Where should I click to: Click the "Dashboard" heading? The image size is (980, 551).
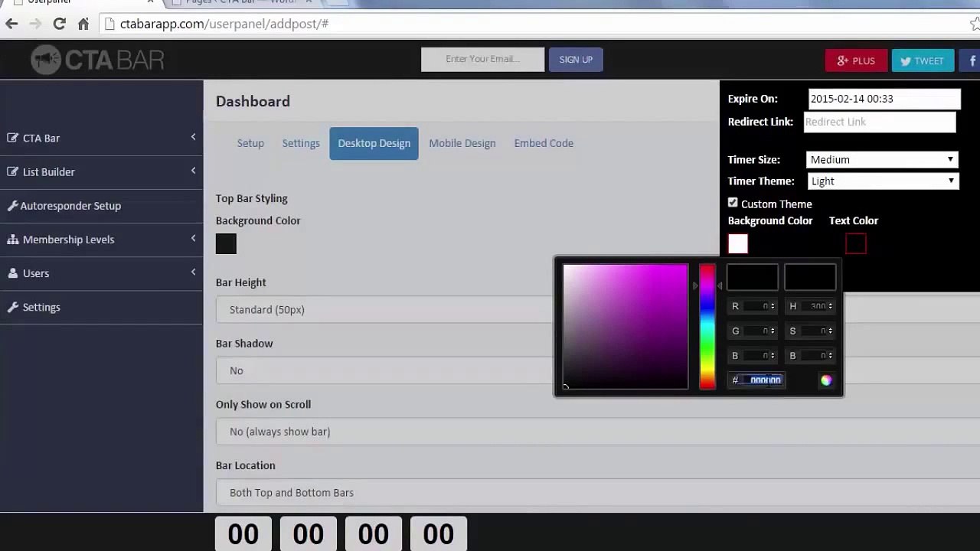tap(253, 101)
